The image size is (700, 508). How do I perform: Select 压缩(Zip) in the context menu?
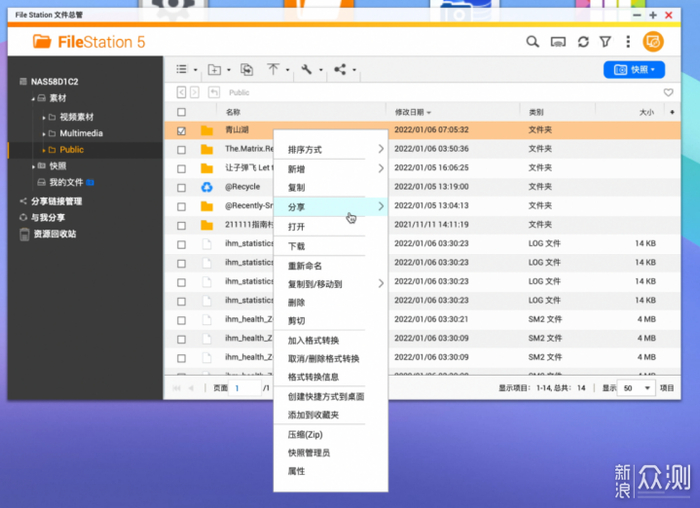[305, 435]
